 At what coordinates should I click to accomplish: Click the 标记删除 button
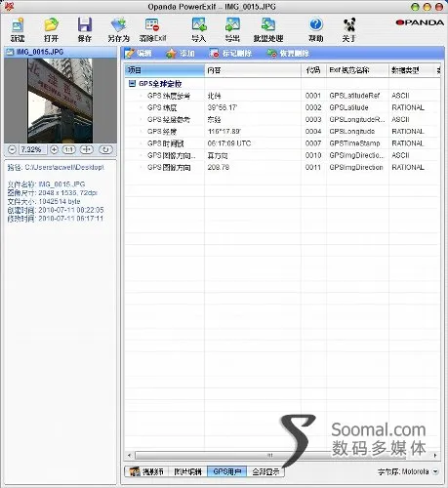pos(231,53)
